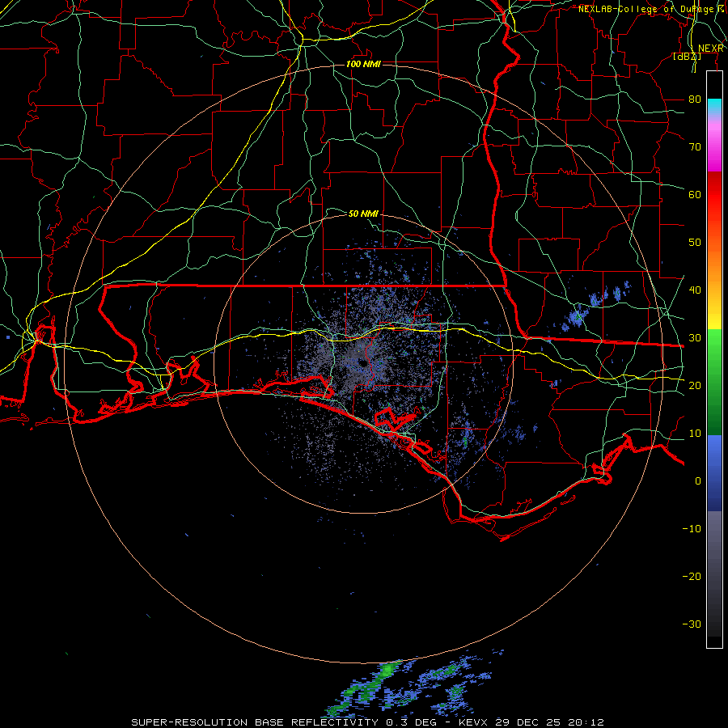This screenshot has height=728, width=728.
Task: Click the 50 NMI range ring label
Action: [x=363, y=214]
